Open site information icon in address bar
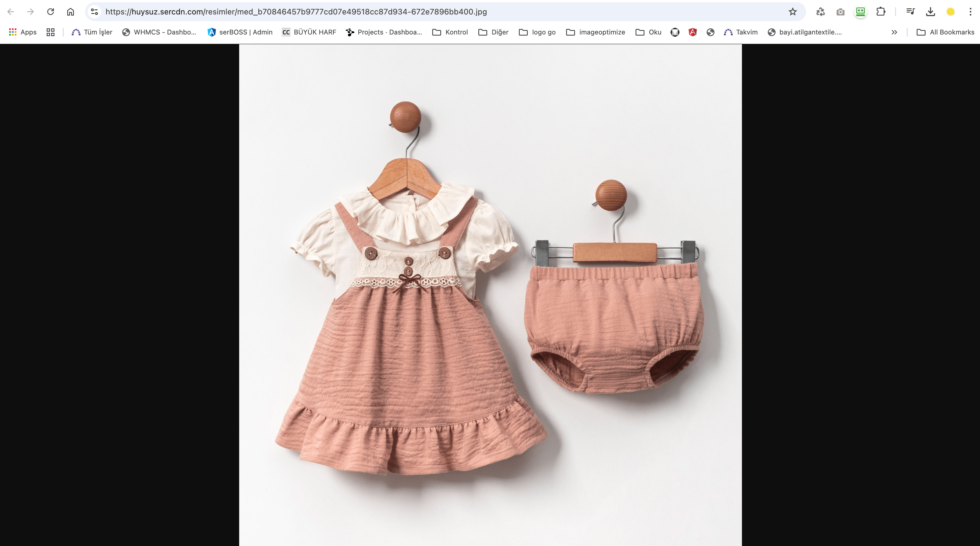The width and height of the screenshot is (980, 546). tap(95, 12)
